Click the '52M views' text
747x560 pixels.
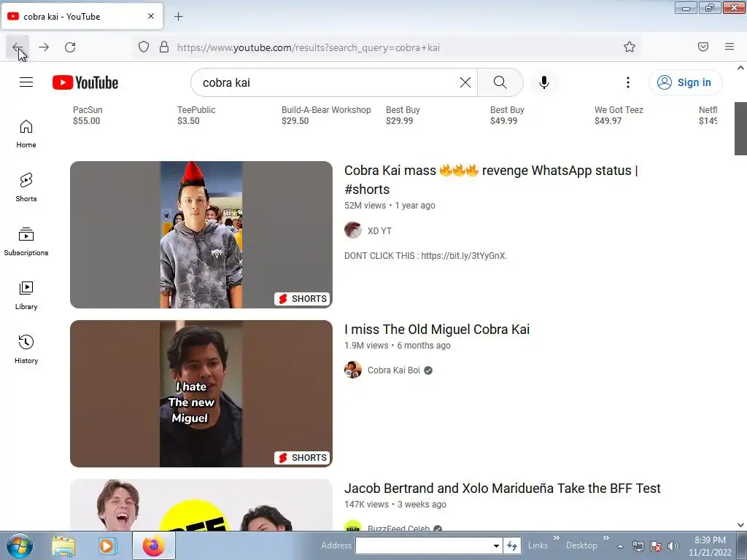pyautogui.click(x=365, y=205)
